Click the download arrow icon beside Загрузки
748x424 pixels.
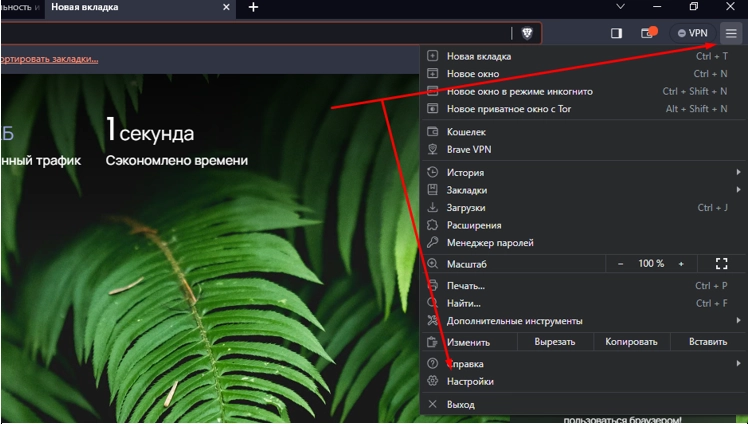coord(432,207)
